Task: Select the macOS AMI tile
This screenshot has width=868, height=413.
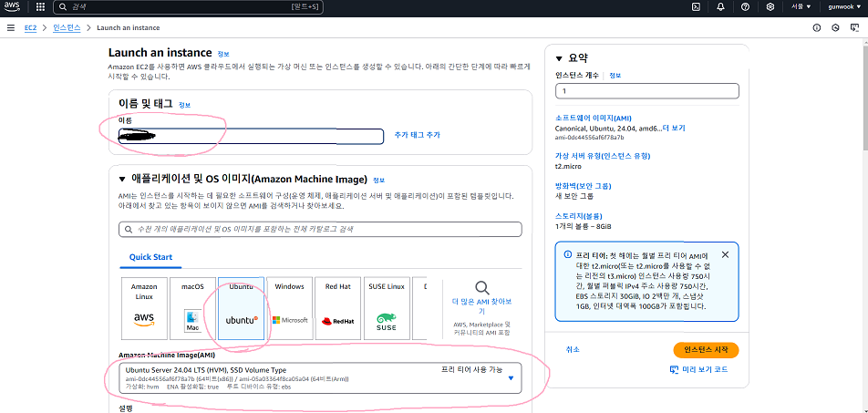Action: 192,308
